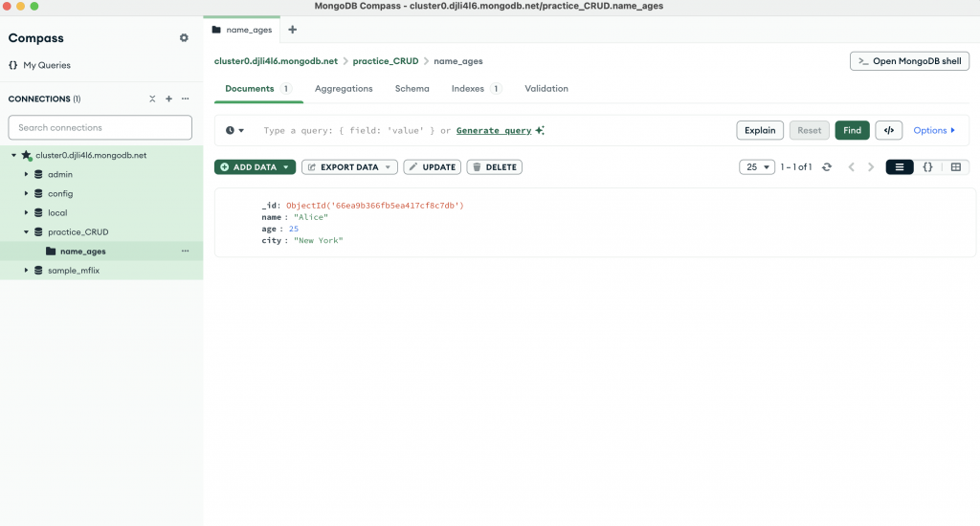Expand the admin database

(x=26, y=174)
